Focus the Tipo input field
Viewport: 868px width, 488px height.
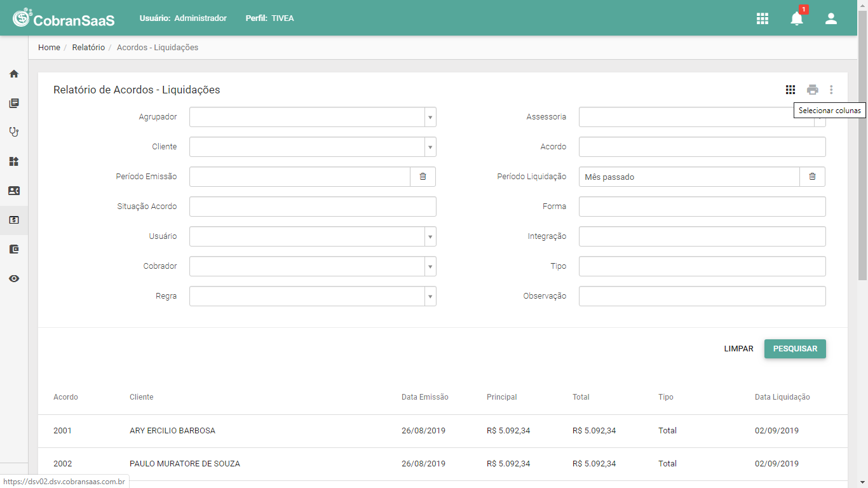point(702,266)
